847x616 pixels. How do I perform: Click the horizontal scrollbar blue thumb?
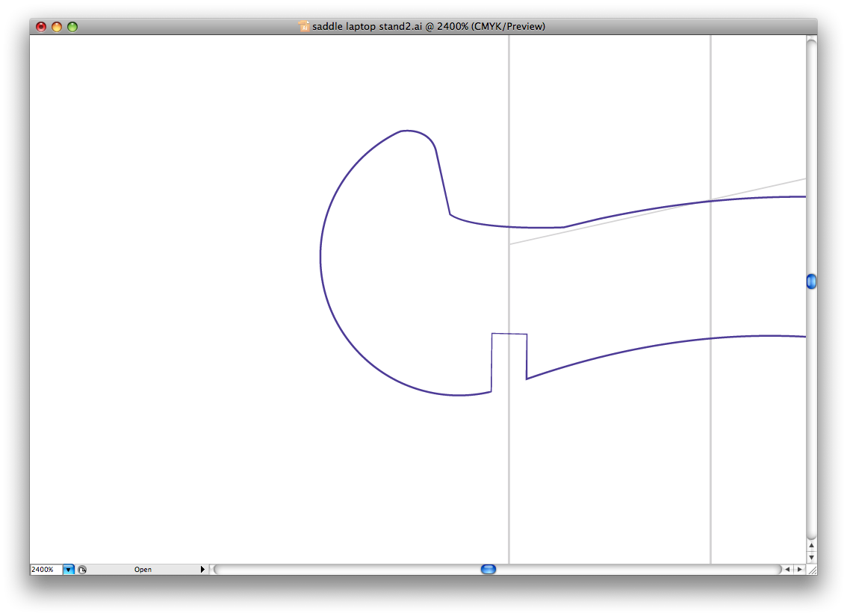[x=488, y=570]
